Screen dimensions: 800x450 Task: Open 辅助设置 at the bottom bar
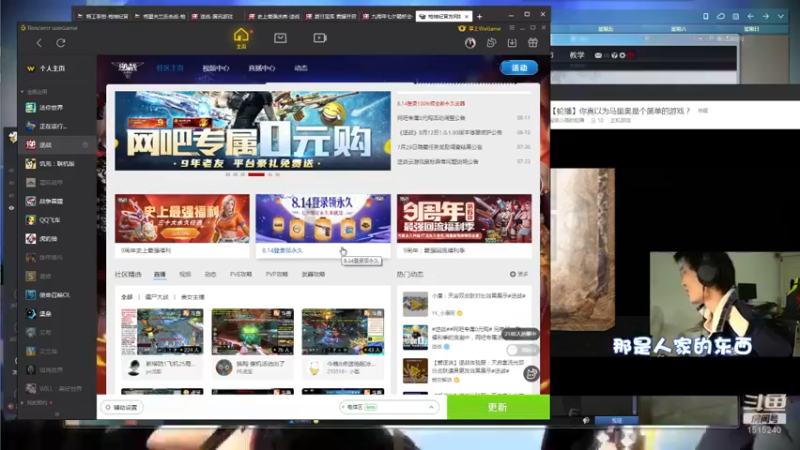click(122, 408)
